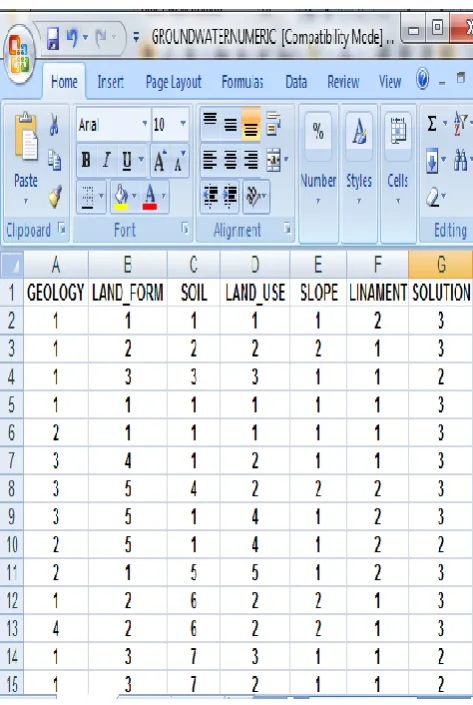
Task: Open the Styles group dropdown
Action: [359, 173]
